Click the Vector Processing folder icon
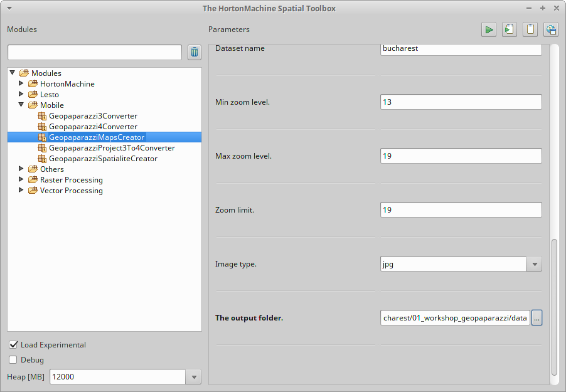 tap(33, 190)
